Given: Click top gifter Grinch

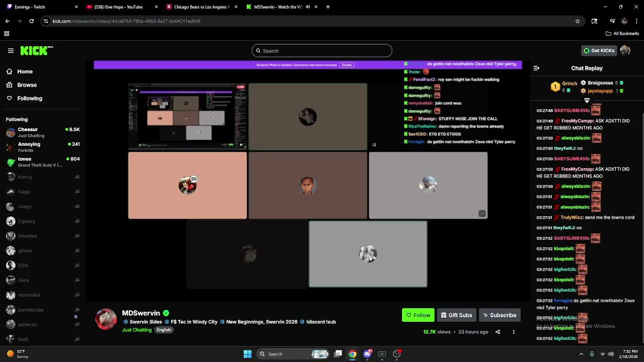Looking at the screenshot, I should pyautogui.click(x=569, y=83).
